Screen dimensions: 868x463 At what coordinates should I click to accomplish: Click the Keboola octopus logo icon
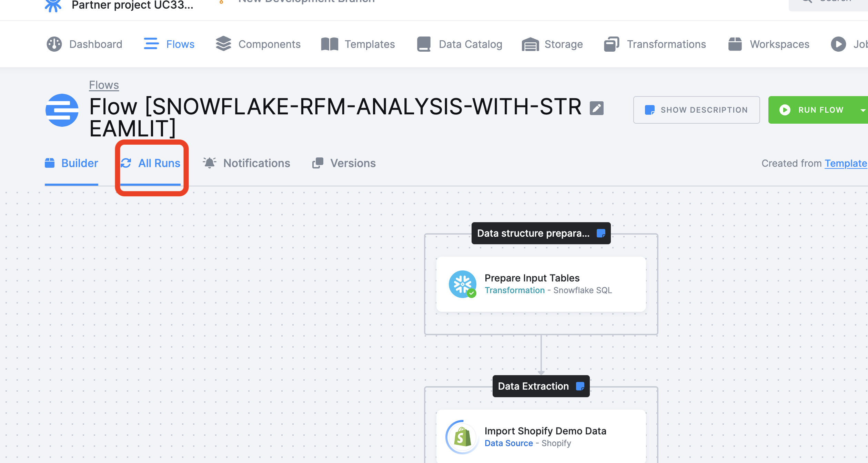[x=53, y=6]
